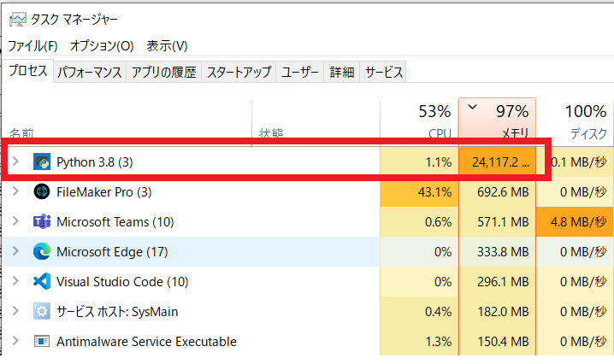The height and width of the screenshot is (364, 614).
Task: Click Antimalware's 150.4 MB memory value
Action: [503, 342]
